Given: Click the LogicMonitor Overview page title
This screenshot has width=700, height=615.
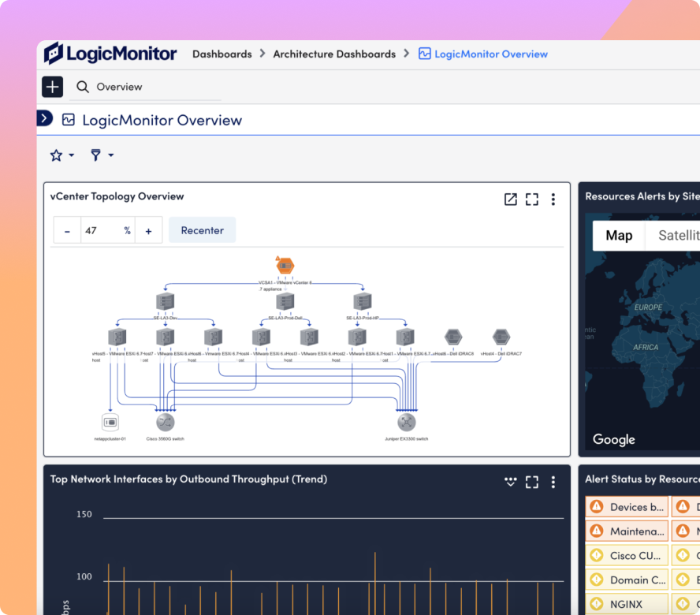Looking at the screenshot, I should pos(162,120).
